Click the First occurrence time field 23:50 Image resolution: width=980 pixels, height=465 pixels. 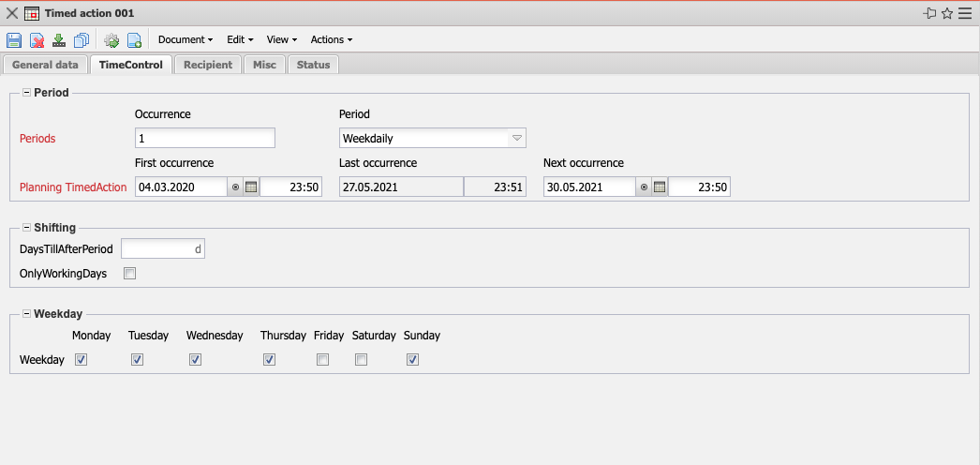point(290,187)
